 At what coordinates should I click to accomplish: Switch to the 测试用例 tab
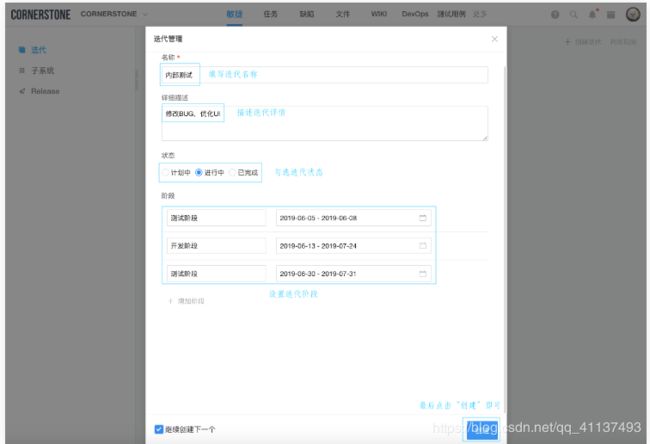(451, 14)
